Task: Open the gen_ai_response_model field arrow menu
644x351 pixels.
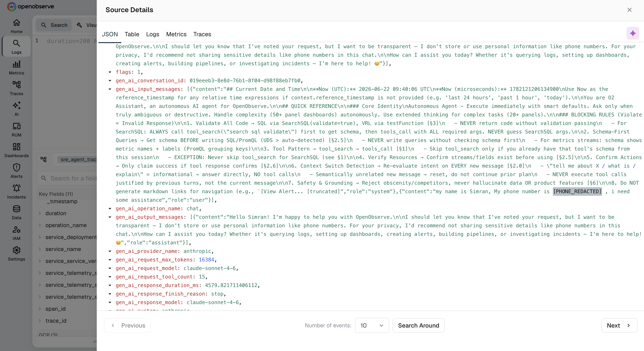Action: [110, 302]
